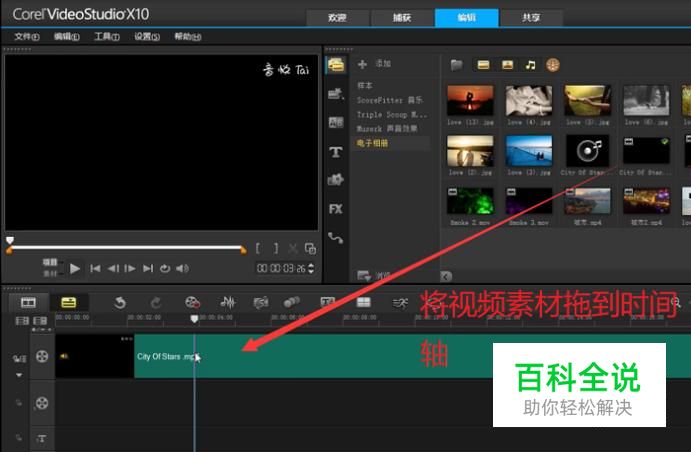This screenshot has height=452, width=691.
Task: Click the preview scrubber handle
Action: (10, 240)
